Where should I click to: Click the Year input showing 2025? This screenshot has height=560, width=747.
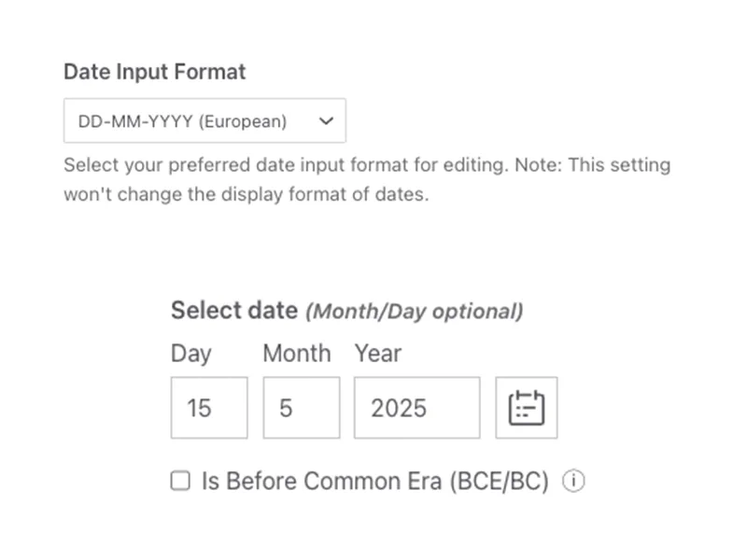[x=416, y=407]
